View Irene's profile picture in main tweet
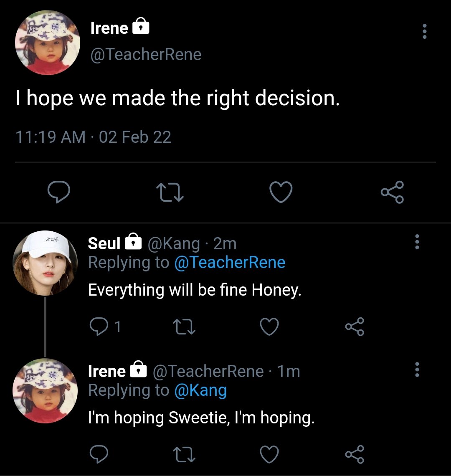The image size is (451, 476). [x=47, y=43]
